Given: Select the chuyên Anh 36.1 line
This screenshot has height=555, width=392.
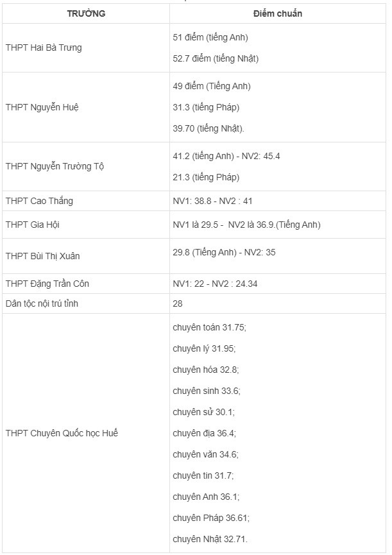Looking at the screenshot, I should point(206,497).
